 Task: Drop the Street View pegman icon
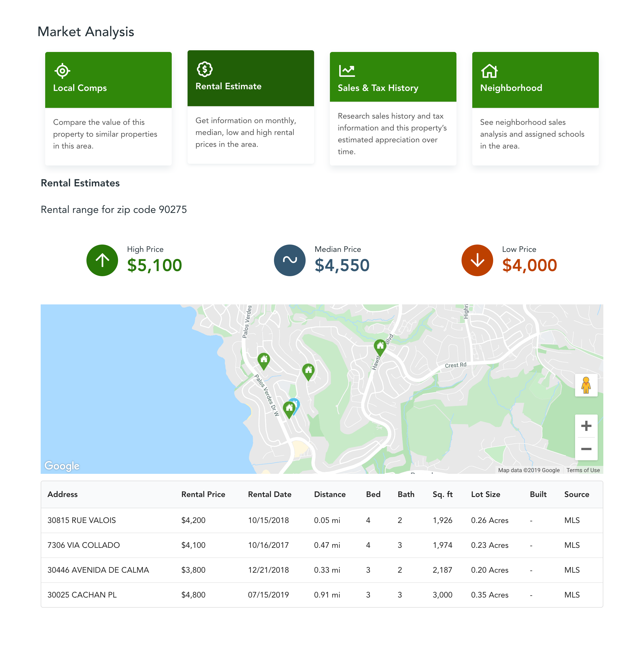(586, 385)
